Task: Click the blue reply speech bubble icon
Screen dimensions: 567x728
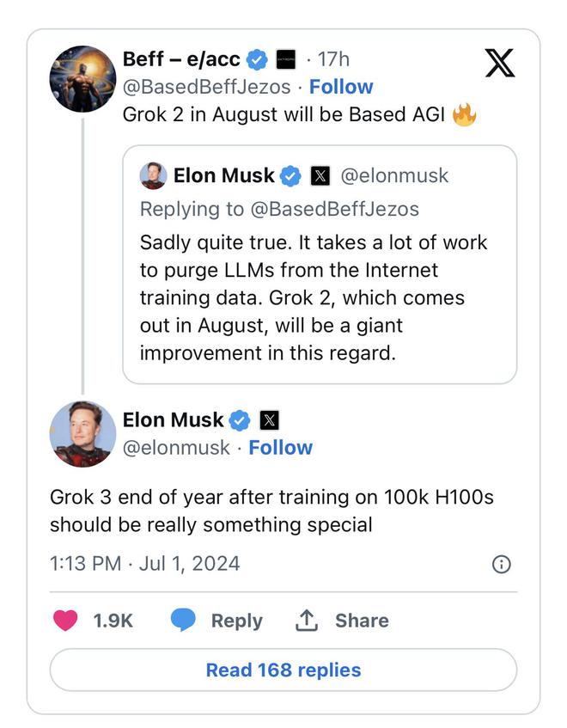Action: tap(183, 620)
